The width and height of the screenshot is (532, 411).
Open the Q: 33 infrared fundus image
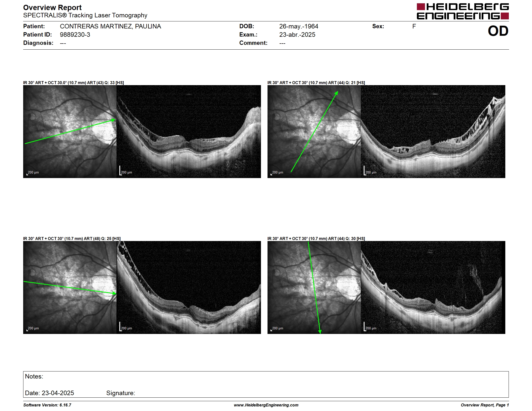pyautogui.click(x=70, y=131)
